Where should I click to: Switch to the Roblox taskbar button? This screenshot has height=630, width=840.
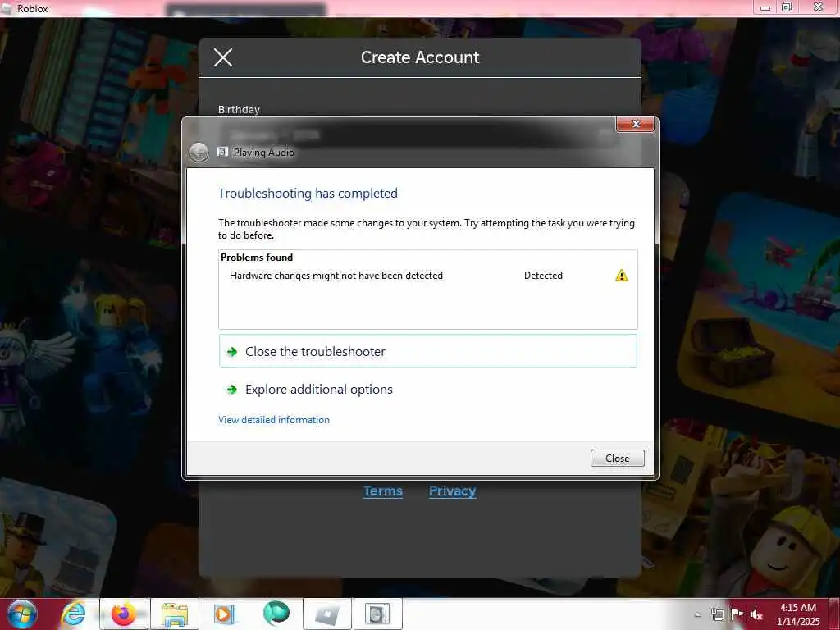coord(327,614)
